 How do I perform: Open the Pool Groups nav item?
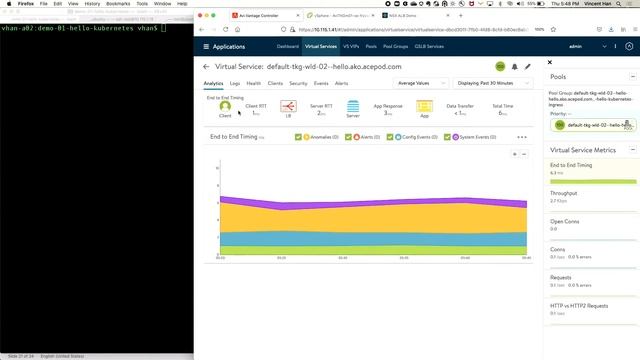coord(396,47)
